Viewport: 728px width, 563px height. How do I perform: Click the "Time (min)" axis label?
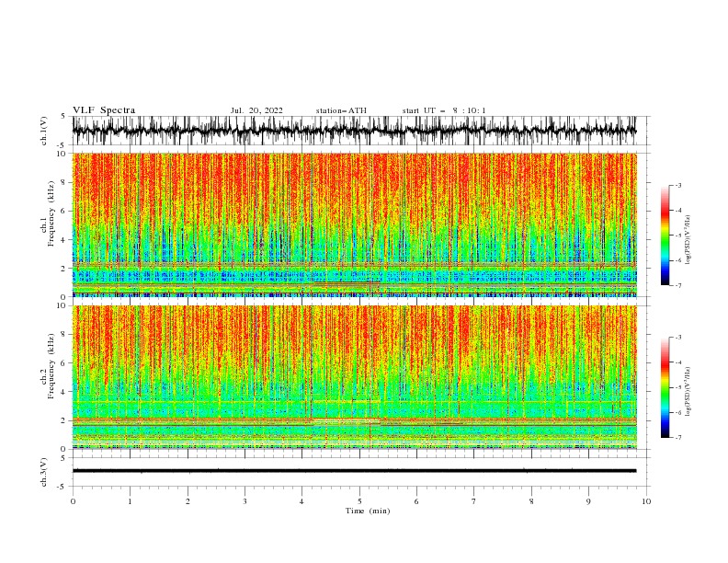point(368,511)
